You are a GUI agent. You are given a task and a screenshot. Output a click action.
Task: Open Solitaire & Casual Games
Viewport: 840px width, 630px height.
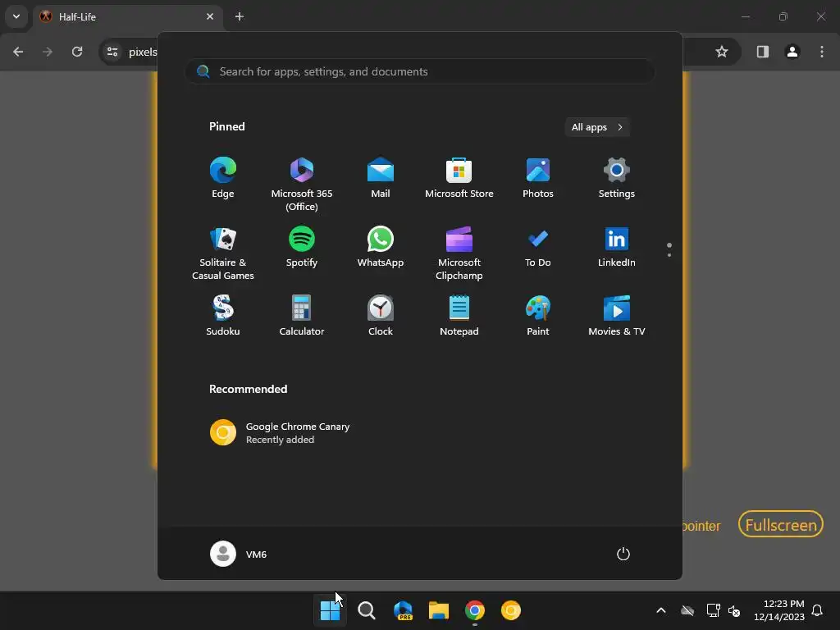point(223,253)
